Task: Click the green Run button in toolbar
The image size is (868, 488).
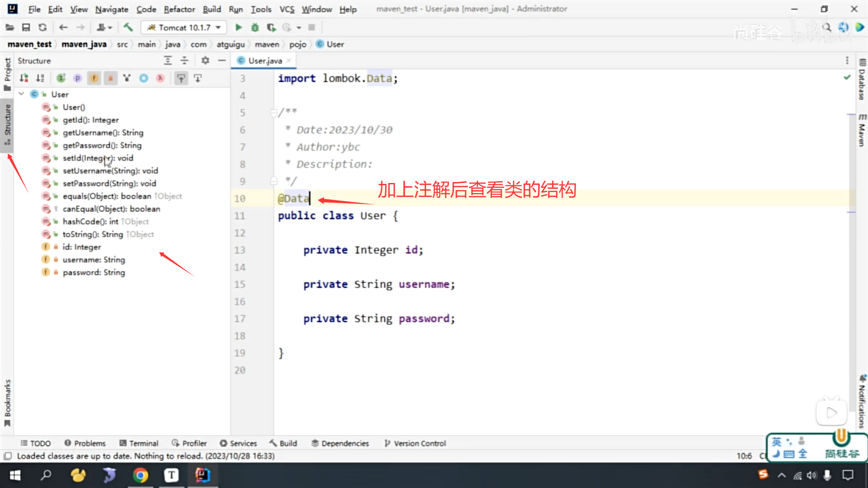Action: [238, 28]
